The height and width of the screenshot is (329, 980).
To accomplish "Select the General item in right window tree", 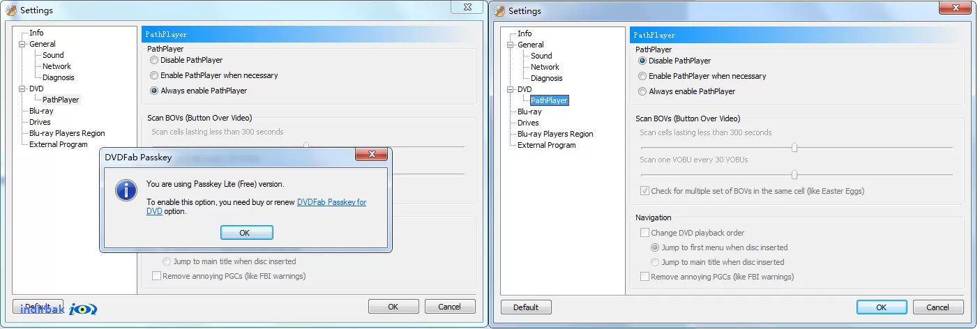I will tap(531, 45).
